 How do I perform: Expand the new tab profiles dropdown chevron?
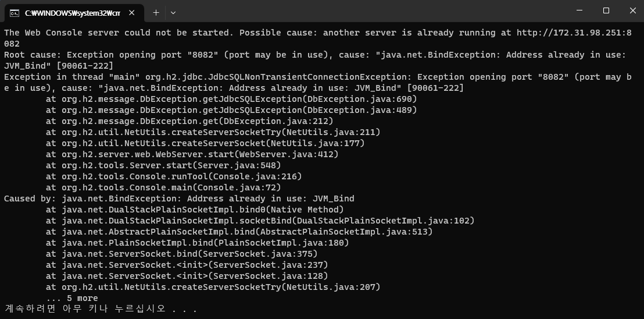click(173, 13)
